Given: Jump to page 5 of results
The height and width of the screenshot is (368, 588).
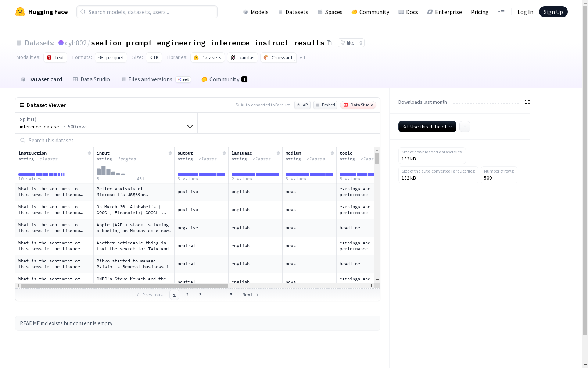Looking at the screenshot, I should [x=231, y=295].
